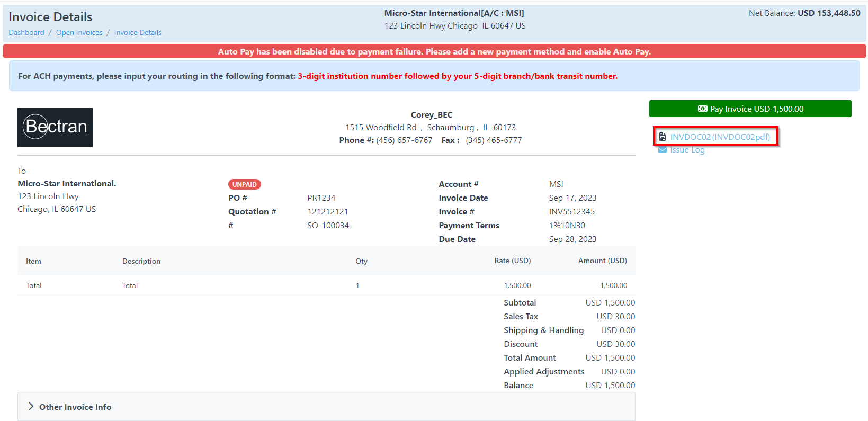This screenshot has height=421, width=868.
Task: Click the Auto Pay disabled red alert banner
Action: pos(434,51)
